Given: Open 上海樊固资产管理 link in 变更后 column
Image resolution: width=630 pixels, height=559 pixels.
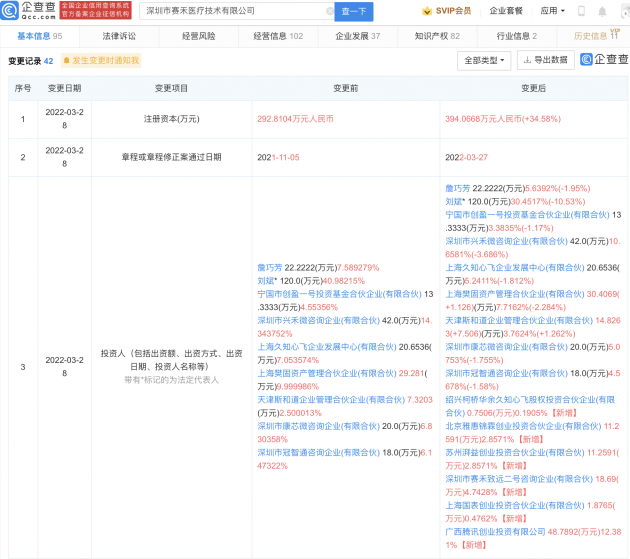Looking at the screenshot, I should [515, 294].
